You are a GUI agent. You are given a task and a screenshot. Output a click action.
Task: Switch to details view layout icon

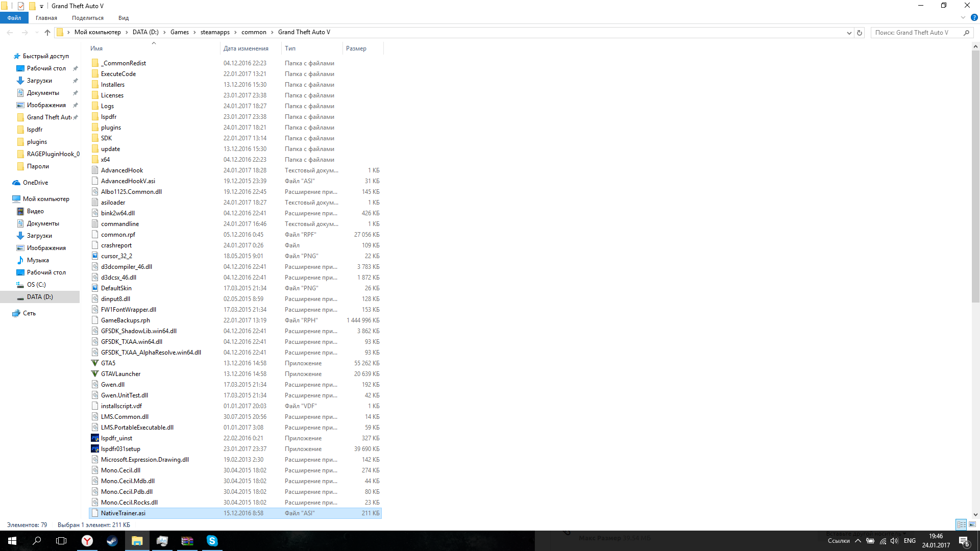click(961, 524)
